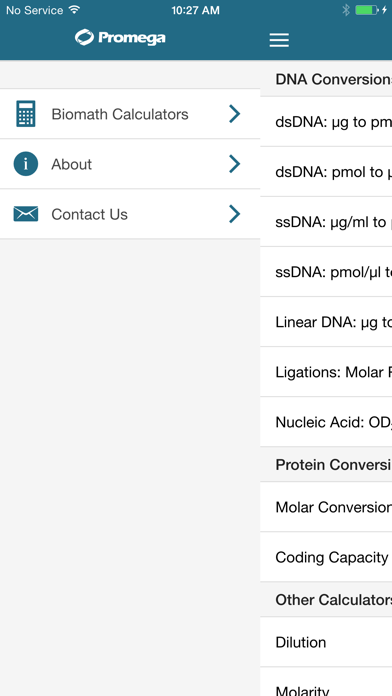
Task: Tap the Promega logo in header
Action: (120, 38)
